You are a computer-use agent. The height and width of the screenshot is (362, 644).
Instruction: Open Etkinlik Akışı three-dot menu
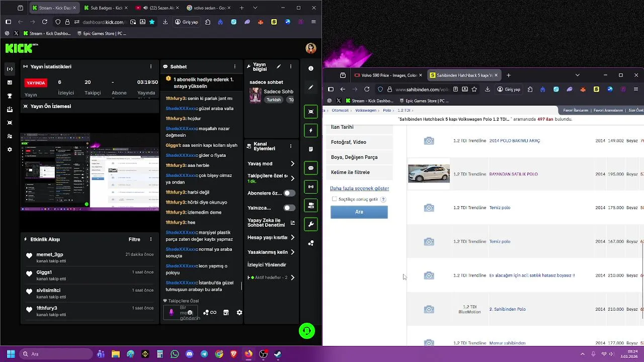coord(150,239)
